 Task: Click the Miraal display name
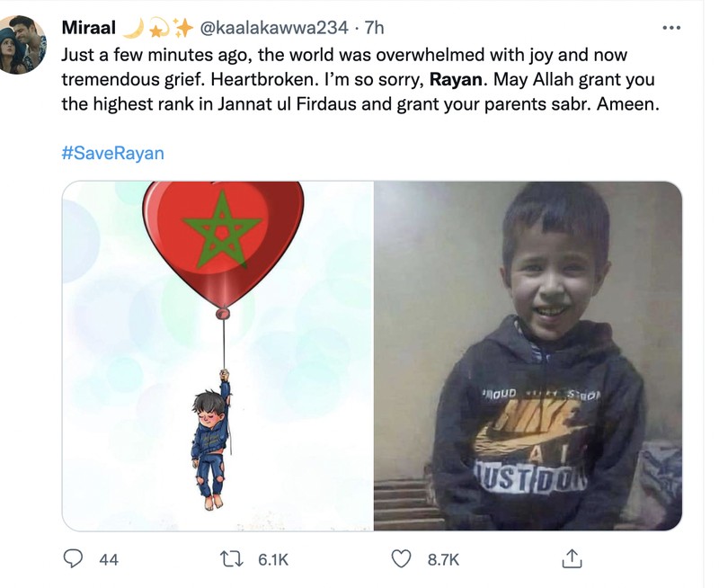pos(88,28)
